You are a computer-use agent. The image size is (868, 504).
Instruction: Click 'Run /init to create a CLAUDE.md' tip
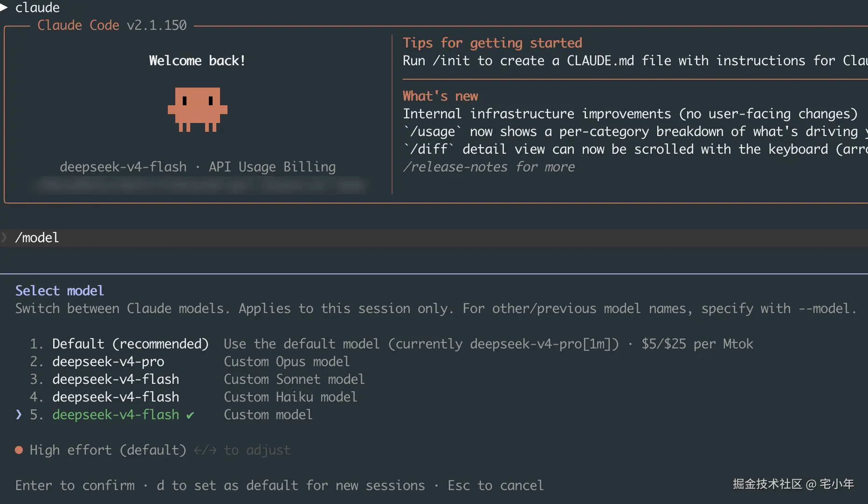pos(635,61)
